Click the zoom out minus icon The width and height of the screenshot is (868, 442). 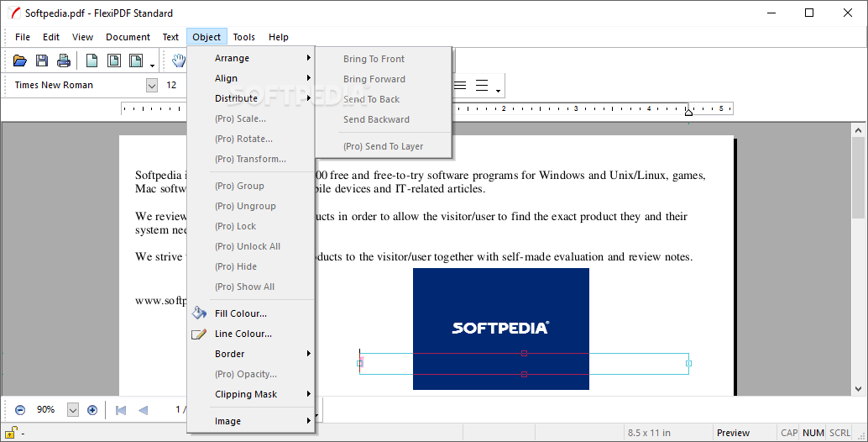[20, 410]
